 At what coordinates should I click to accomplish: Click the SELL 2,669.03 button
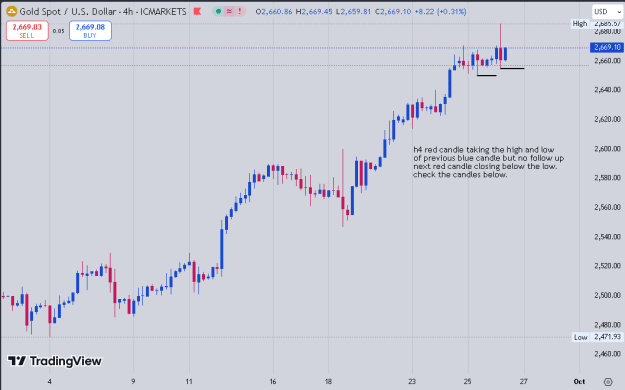click(27, 31)
